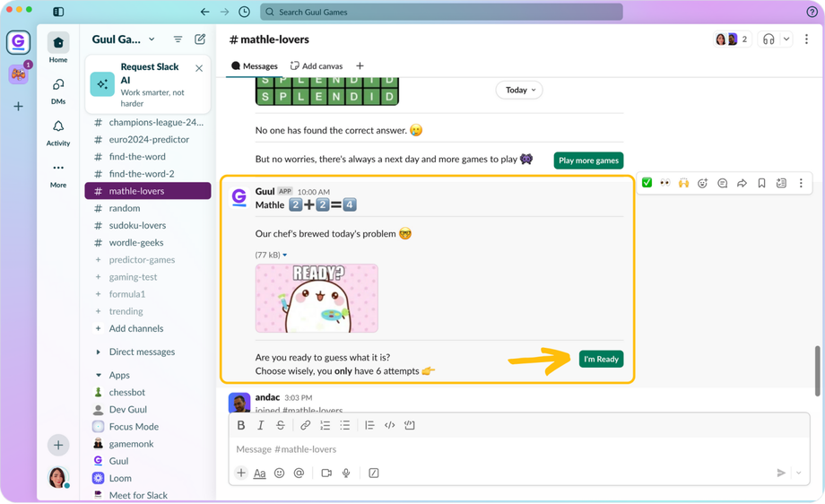Screen dimensions: 825x504
Task: Open channel more options (three dots)
Action: (x=806, y=39)
